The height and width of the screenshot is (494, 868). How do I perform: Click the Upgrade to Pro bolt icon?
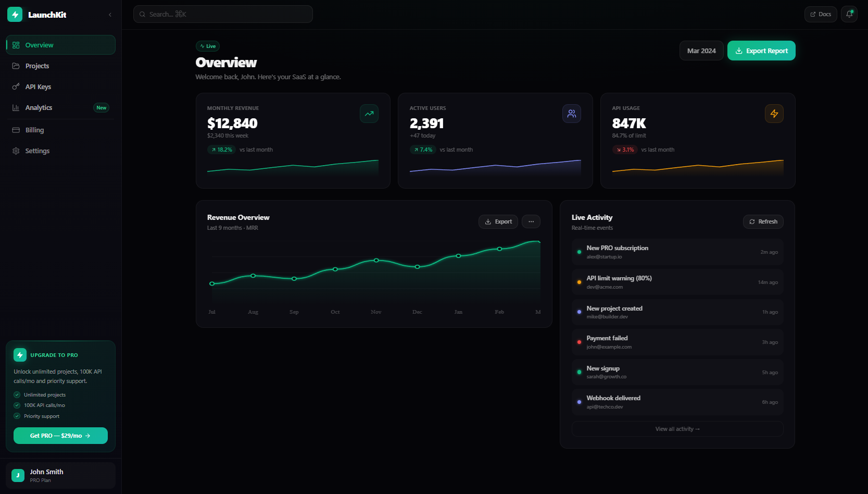tap(20, 355)
